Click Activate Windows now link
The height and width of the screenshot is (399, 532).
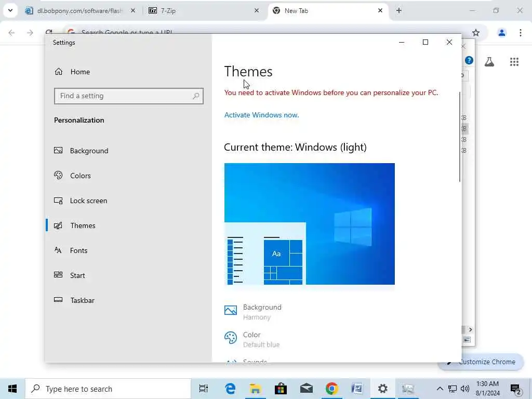coord(261,115)
